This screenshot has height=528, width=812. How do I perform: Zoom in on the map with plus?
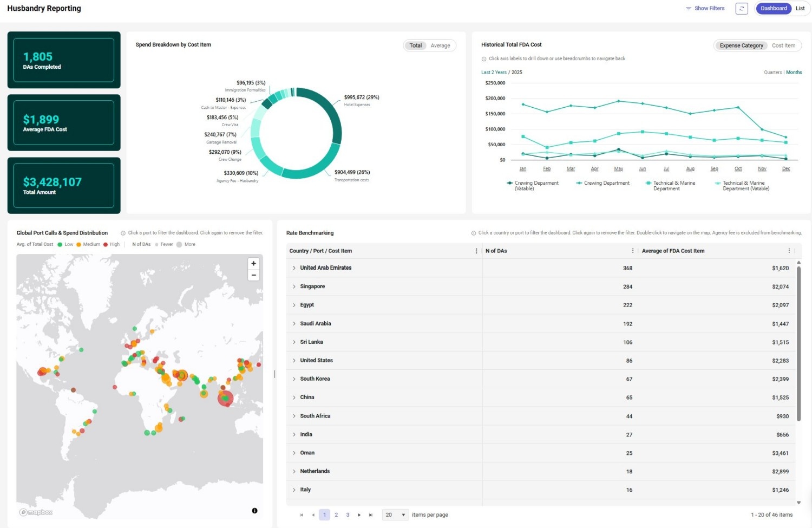(x=253, y=264)
